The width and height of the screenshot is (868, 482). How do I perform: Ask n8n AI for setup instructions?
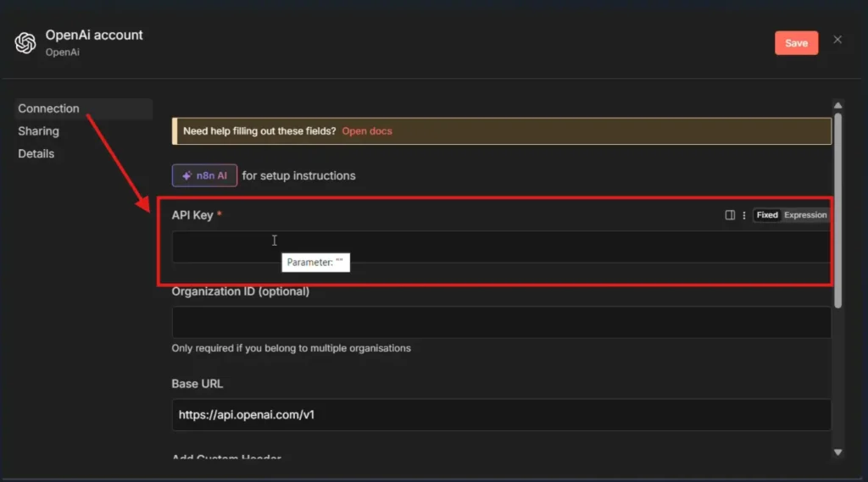click(x=204, y=175)
